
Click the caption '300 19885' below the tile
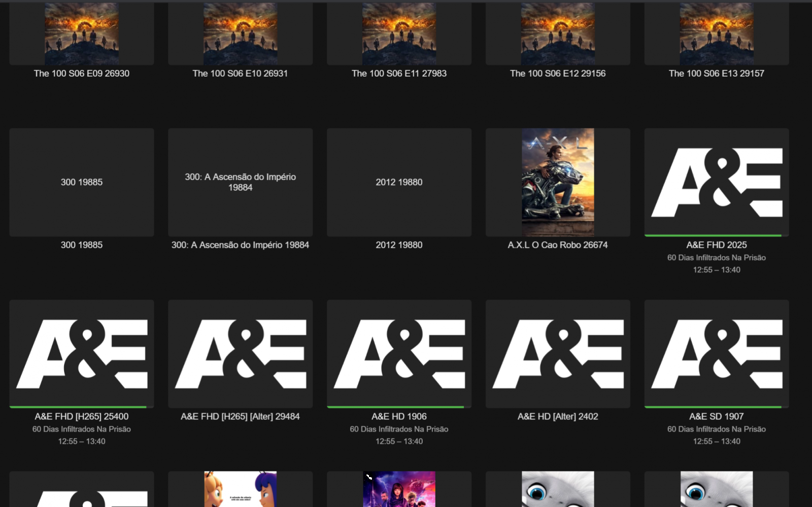(82, 245)
